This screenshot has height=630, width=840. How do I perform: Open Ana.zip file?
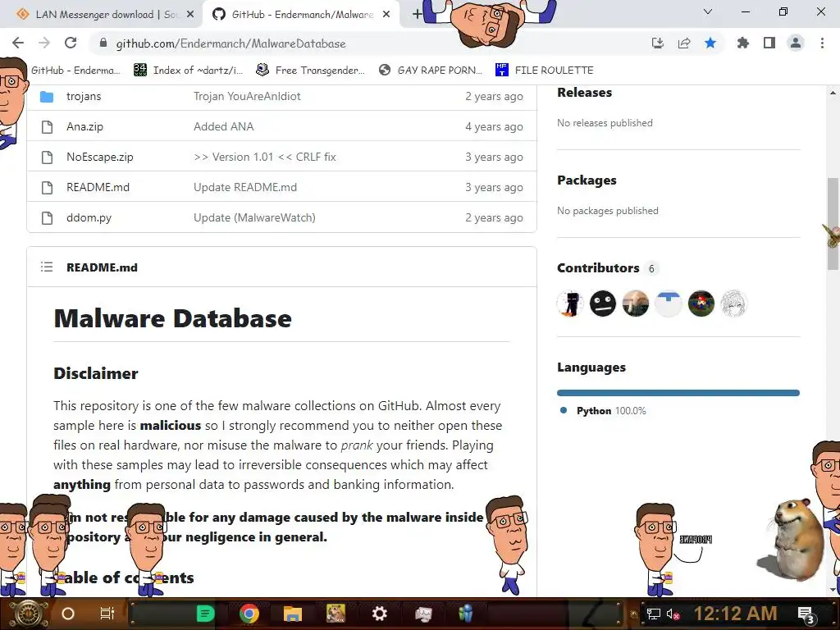[x=84, y=127]
